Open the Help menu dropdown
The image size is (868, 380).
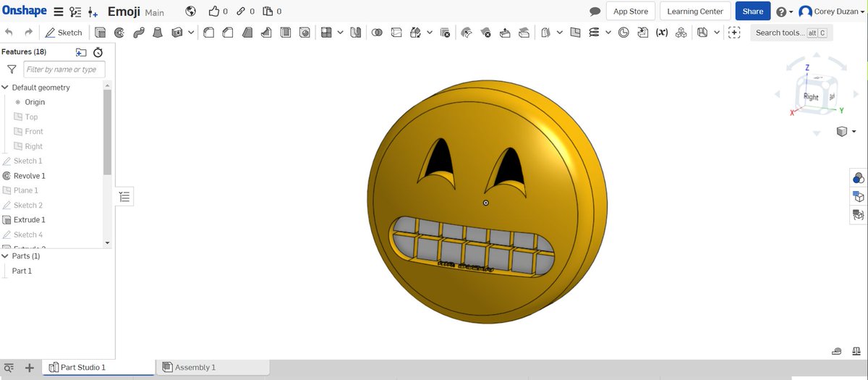(784, 12)
